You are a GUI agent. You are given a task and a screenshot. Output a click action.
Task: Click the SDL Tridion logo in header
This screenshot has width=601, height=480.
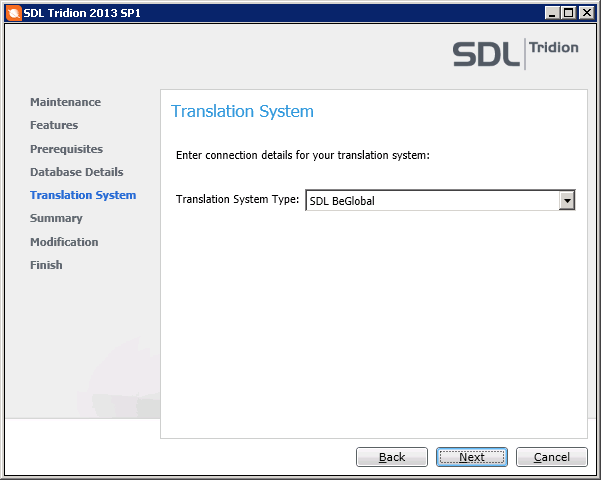click(x=515, y=53)
